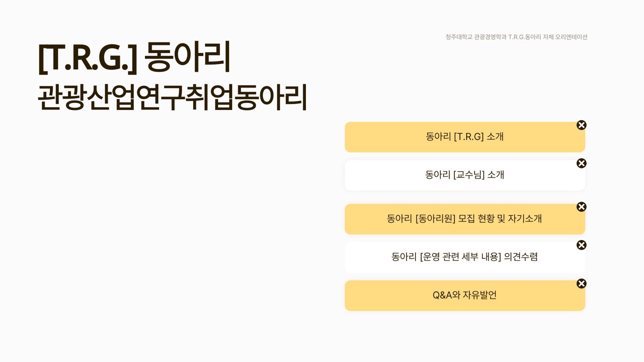Click the [운영 관련 세부 내용] bracketed text
Image resolution: width=644 pixels, height=362 pixels.
[x=461, y=257]
